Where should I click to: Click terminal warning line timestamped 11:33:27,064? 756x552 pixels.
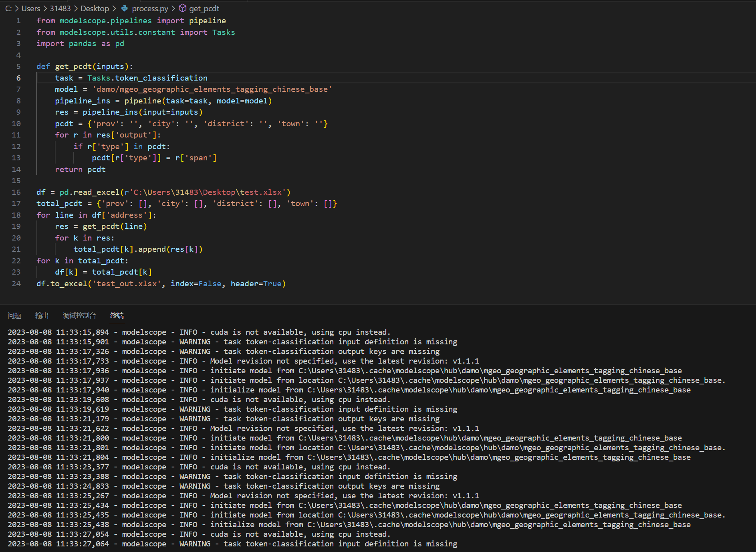232,544
